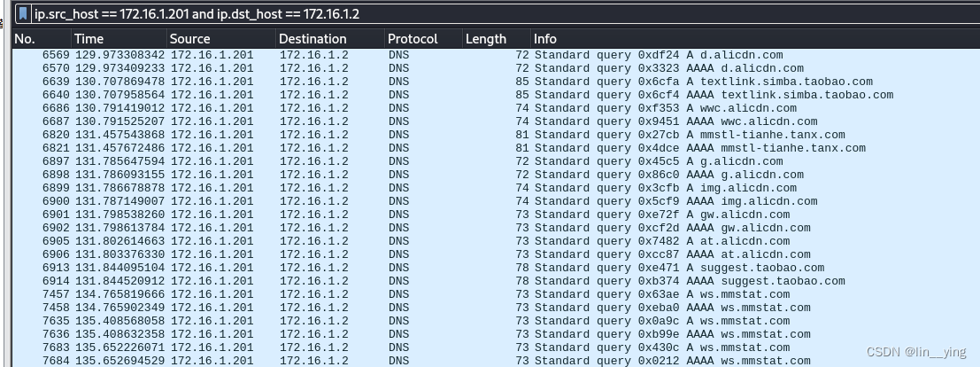Click destination 172.16.1.2 in packet 6905's row

pyautogui.click(x=313, y=241)
